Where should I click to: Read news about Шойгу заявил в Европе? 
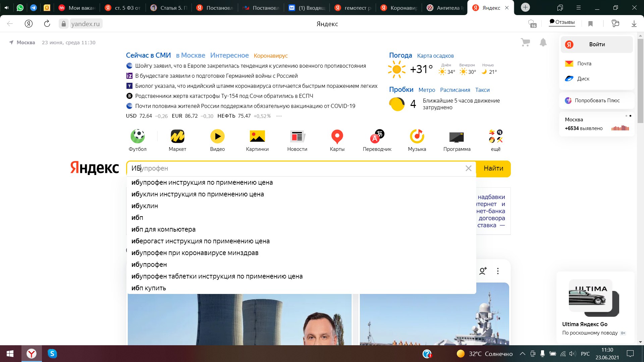click(x=250, y=66)
